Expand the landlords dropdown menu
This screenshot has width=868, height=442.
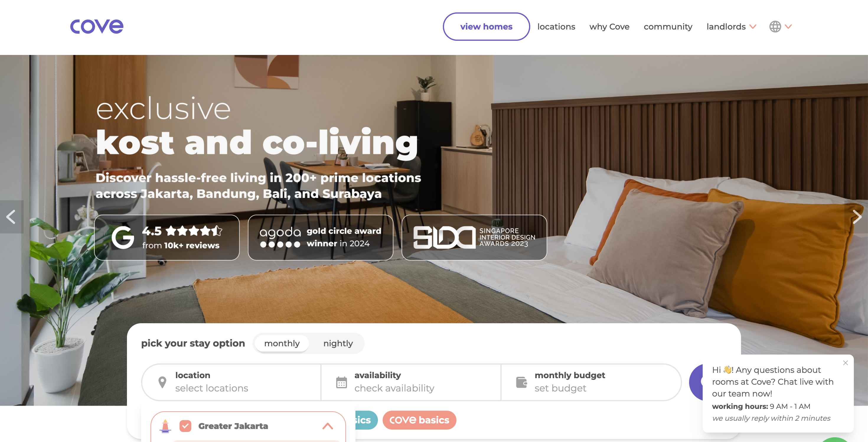pos(731,27)
